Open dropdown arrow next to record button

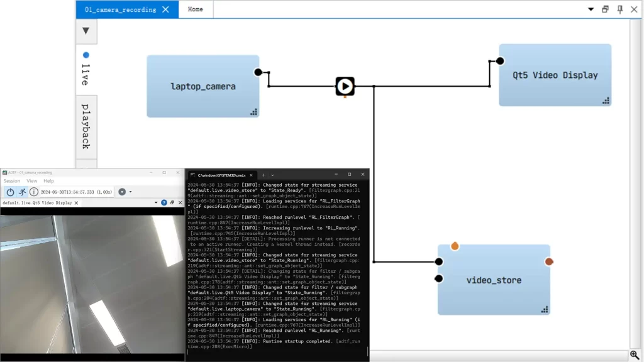130,192
